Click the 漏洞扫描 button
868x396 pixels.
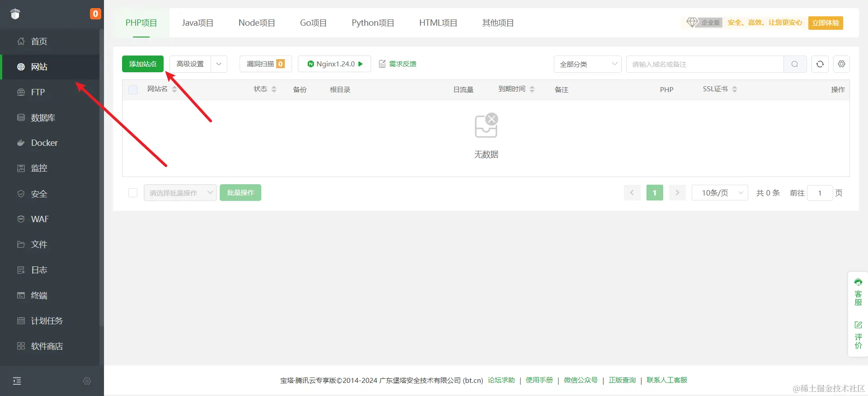265,64
